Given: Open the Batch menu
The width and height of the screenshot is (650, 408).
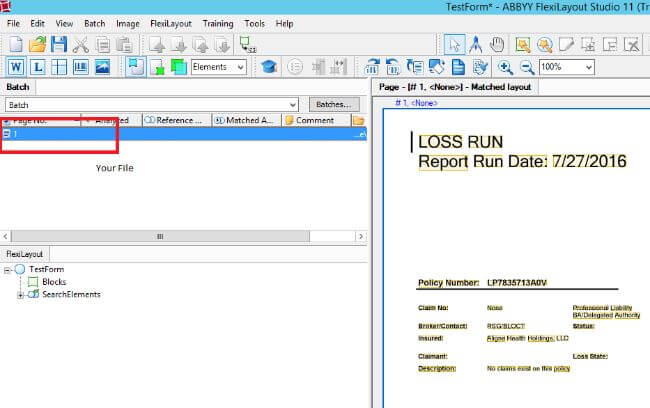Looking at the screenshot, I should click(x=95, y=24).
